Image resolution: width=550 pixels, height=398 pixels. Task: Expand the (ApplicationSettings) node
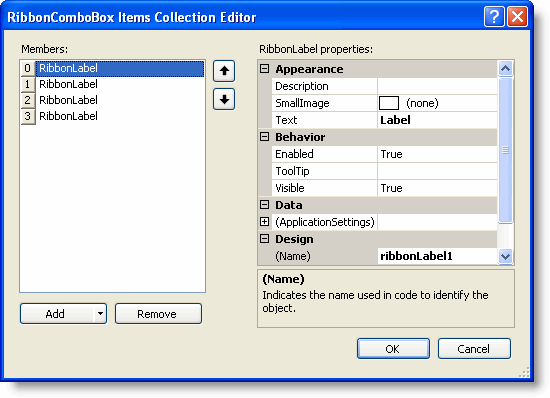tap(264, 222)
